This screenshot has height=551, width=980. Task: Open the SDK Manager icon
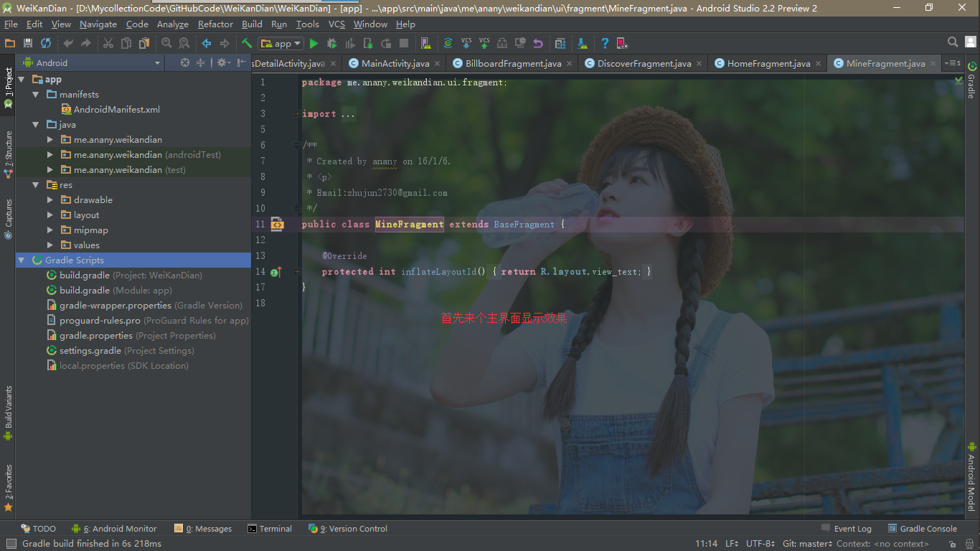583,43
